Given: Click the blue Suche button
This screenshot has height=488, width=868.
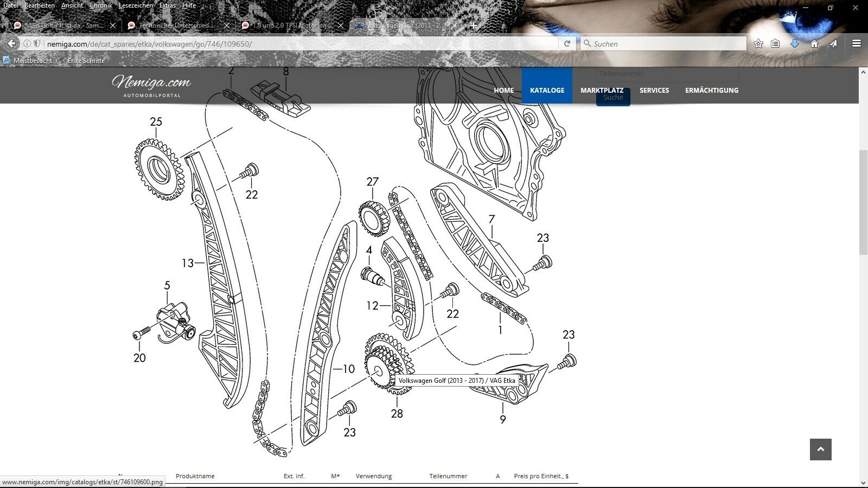Looking at the screenshot, I should click(613, 98).
